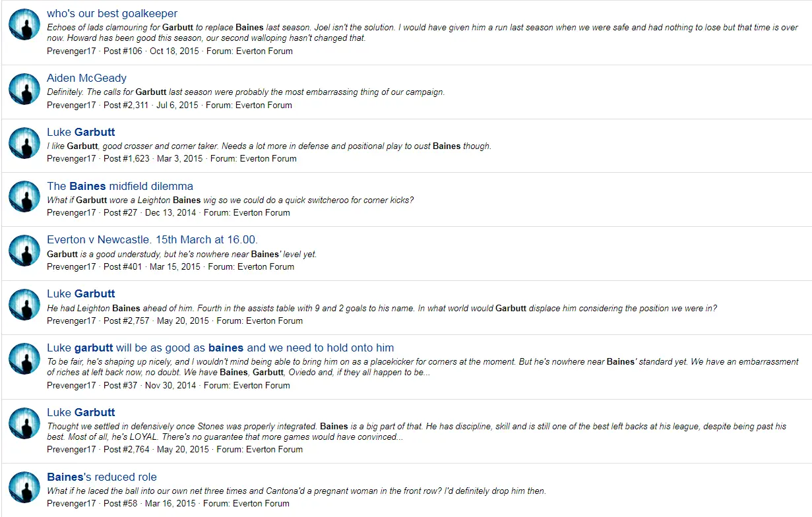
Task: Open the Luke Garbutt title above post #2,764
Action: tap(81, 412)
